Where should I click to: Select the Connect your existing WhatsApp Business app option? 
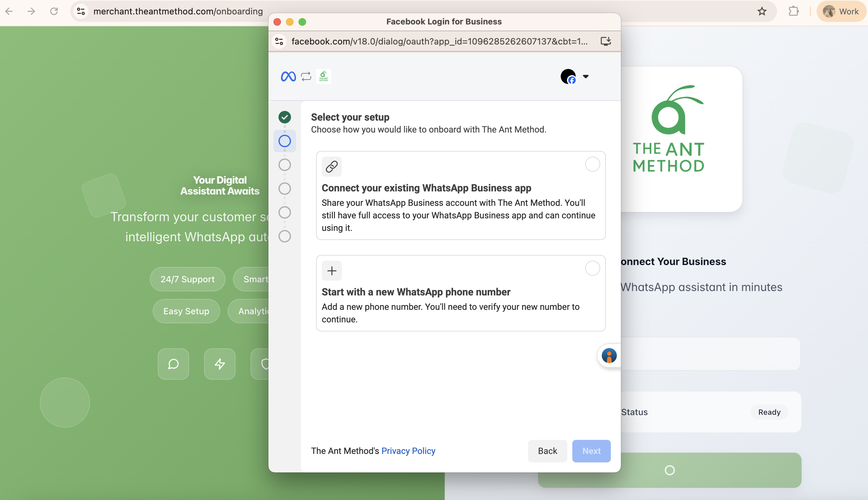tap(592, 164)
